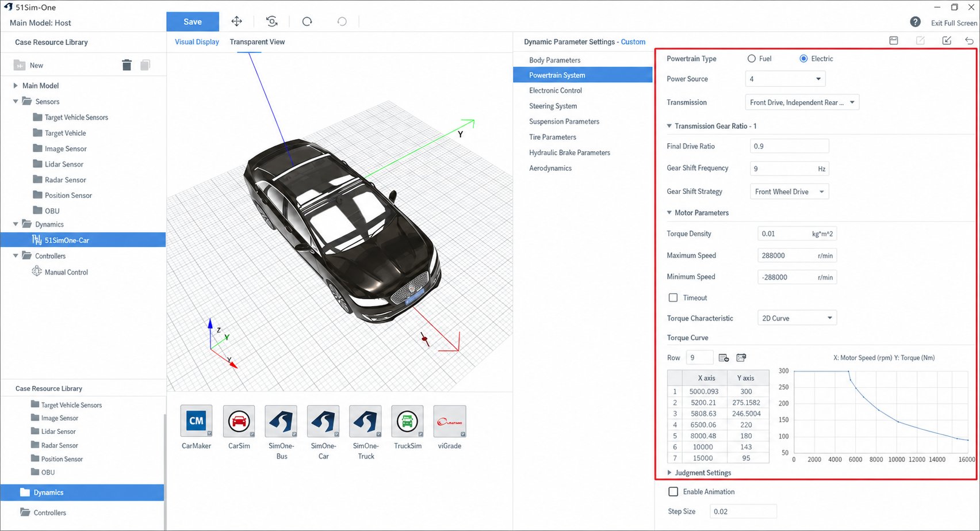Screen dimensions: 980x531
Task: Click the Final Drive Ratio input field
Action: coord(789,146)
